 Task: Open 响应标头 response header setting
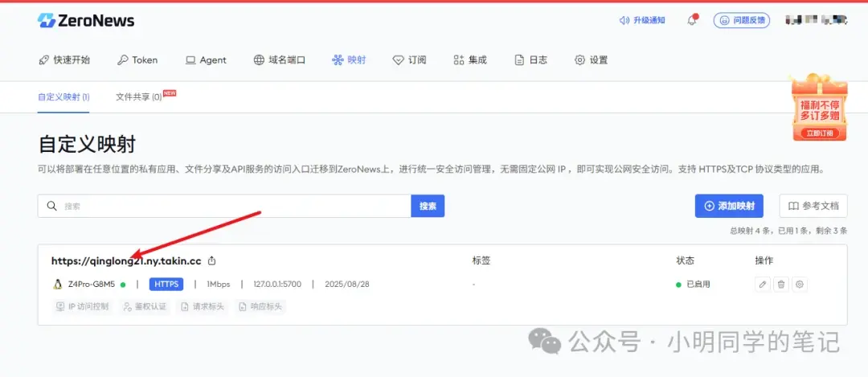pos(260,306)
